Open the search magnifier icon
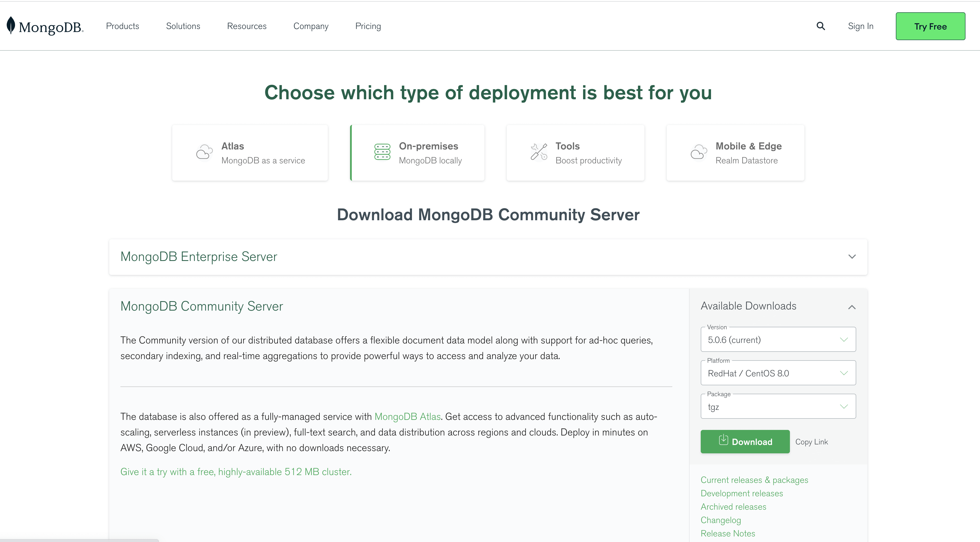Image resolution: width=980 pixels, height=542 pixels. tap(821, 26)
